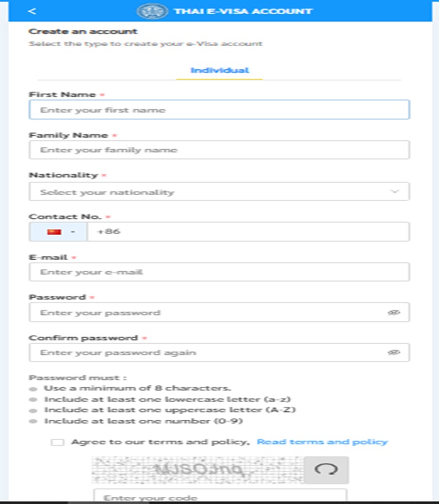
Task: Click the Thai E-Visa emblem logo
Action: 150,10
